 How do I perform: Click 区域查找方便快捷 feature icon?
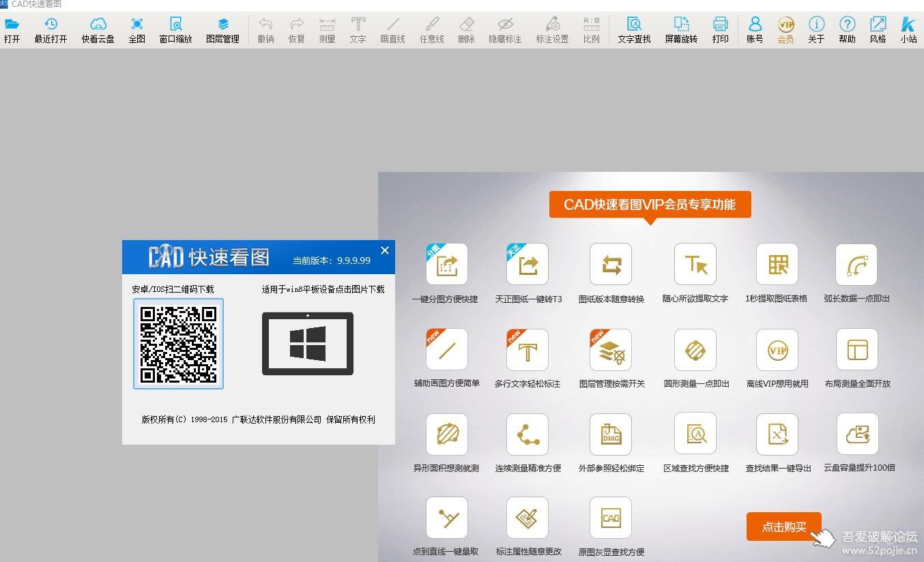(x=695, y=434)
